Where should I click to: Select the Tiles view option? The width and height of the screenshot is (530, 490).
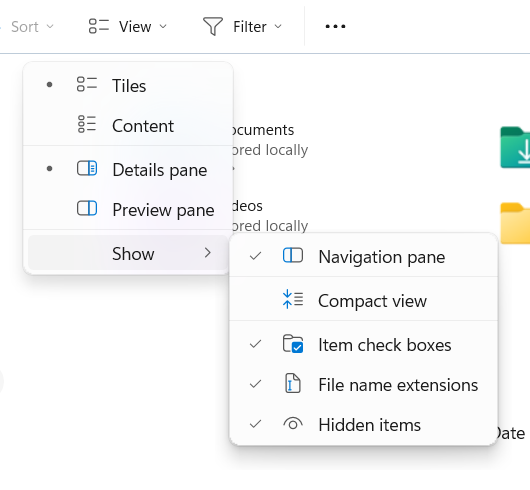coord(128,85)
